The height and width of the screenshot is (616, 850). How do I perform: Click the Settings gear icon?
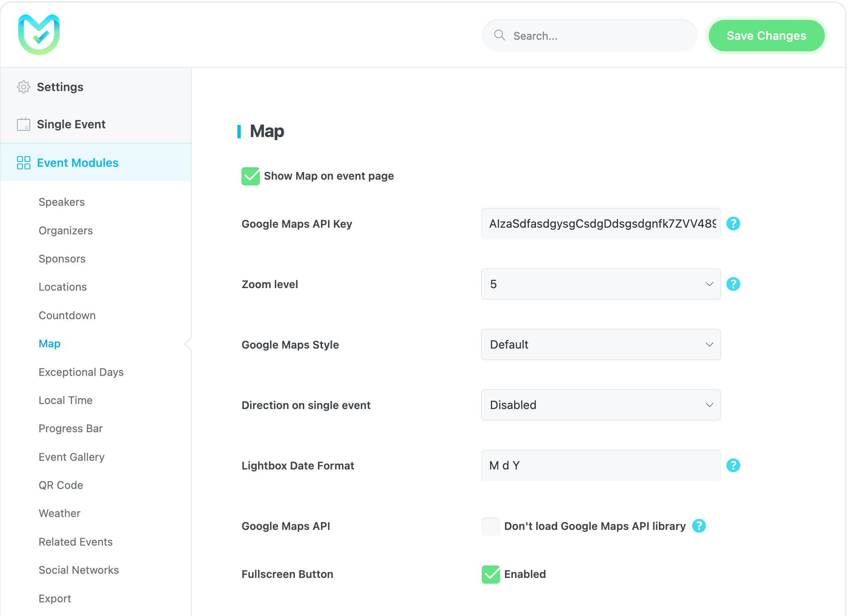pos(24,87)
